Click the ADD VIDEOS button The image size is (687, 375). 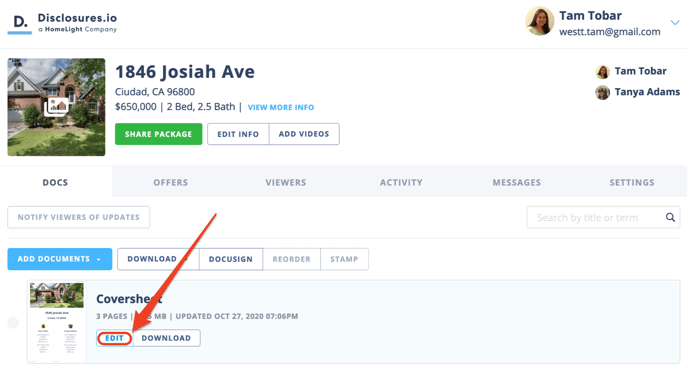pyautogui.click(x=304, y=134)
